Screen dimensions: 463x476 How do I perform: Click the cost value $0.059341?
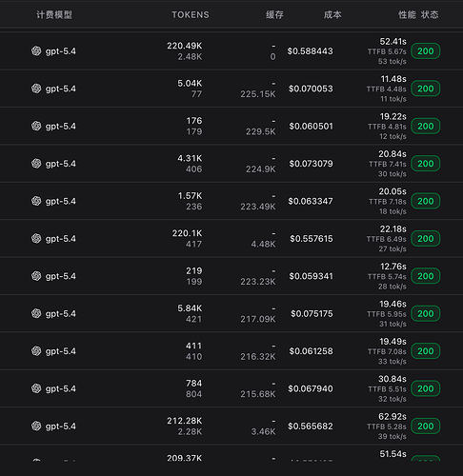coord(312,276)
